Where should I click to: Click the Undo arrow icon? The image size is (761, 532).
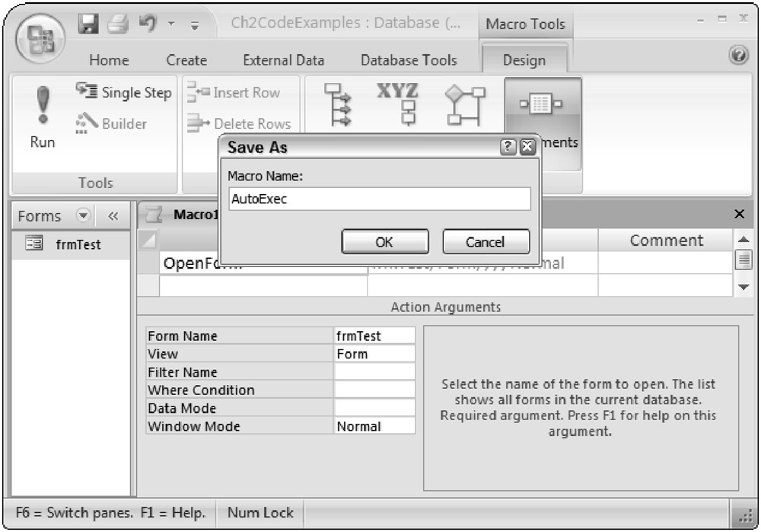(145, 23)
